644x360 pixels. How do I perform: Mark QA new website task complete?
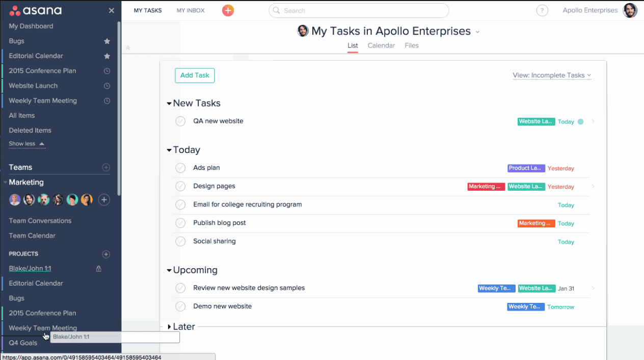click(180, 121)
